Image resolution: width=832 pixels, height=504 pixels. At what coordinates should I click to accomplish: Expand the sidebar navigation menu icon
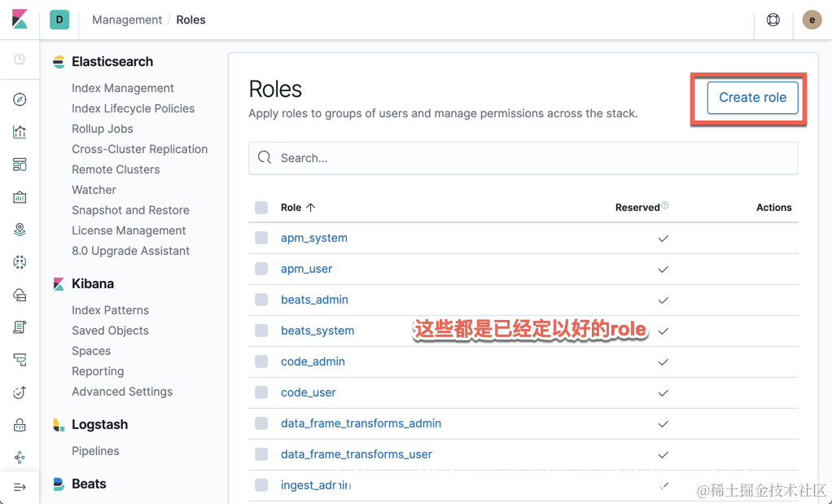[20, 487]
